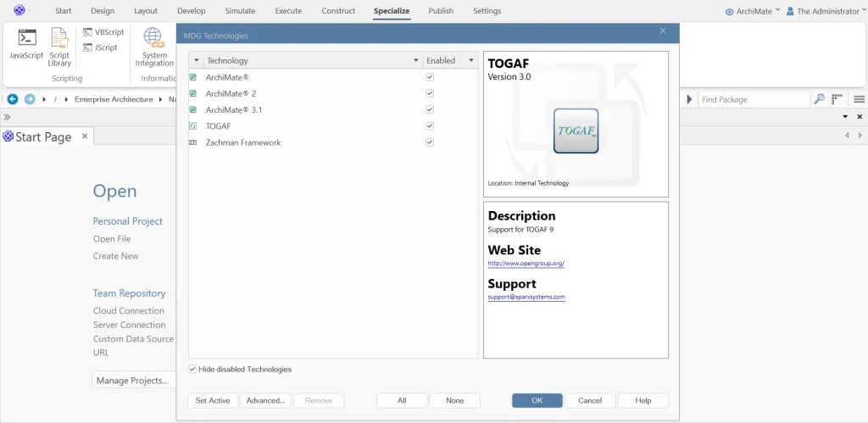Click the Advanced... button

[265, 400]
